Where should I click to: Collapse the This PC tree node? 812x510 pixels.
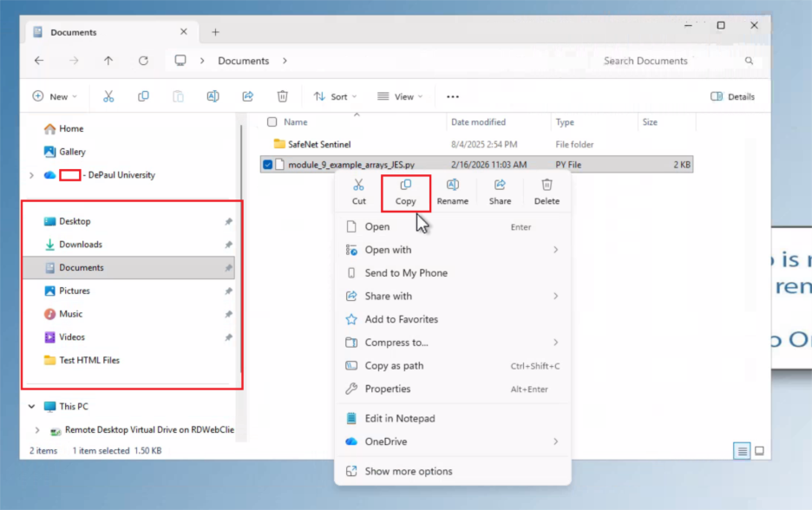click(x=31, y=406)
